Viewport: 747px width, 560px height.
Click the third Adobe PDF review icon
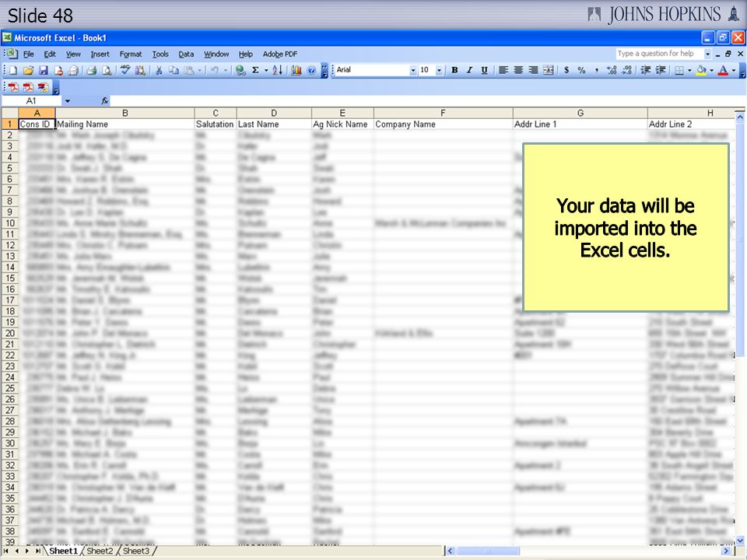[44, 87]
